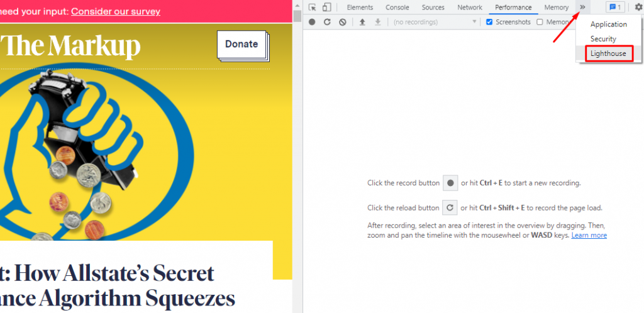Click the Donate button

(241, 44)
